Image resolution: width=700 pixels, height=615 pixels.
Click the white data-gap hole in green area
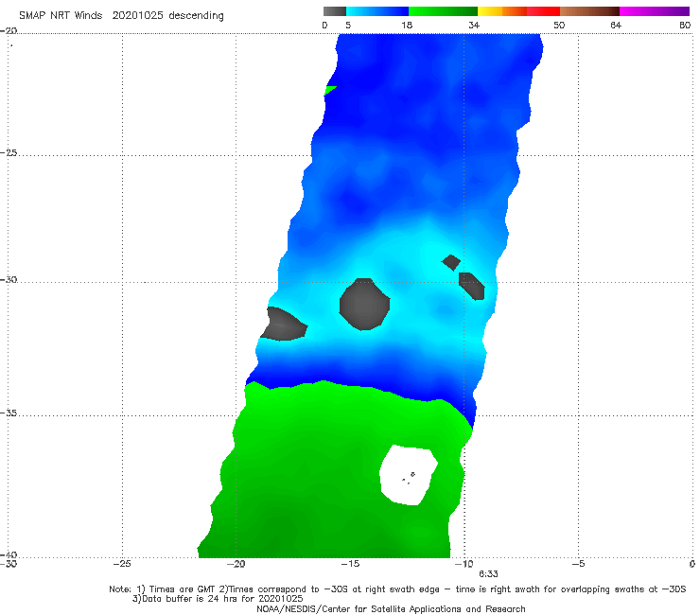[x=408, y=475]
